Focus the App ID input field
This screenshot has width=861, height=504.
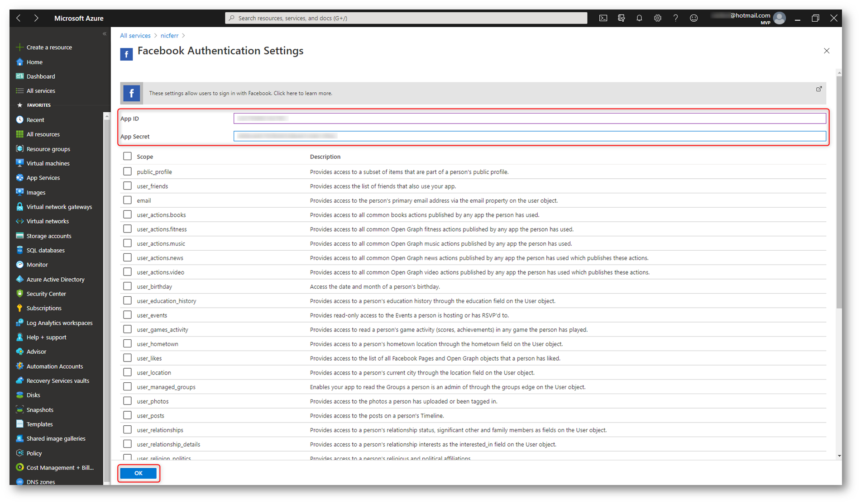pyautogui.click(x=530, y=119)
